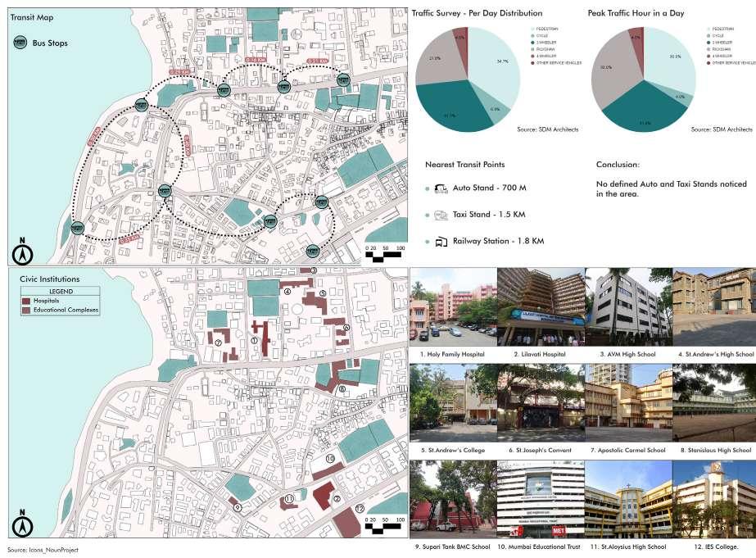The image size is (756, 558).
Task: Click 'Railway Station - 1.8 KM' text
Action: click(x=499, y=241)
